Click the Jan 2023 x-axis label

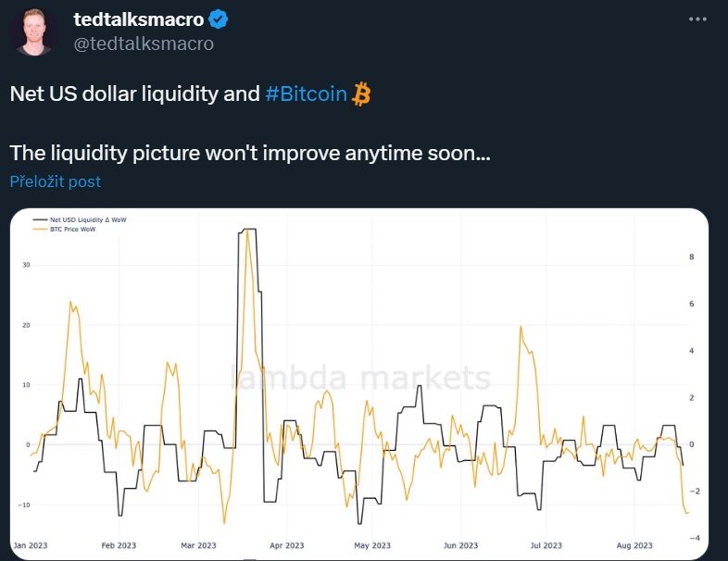31,546
